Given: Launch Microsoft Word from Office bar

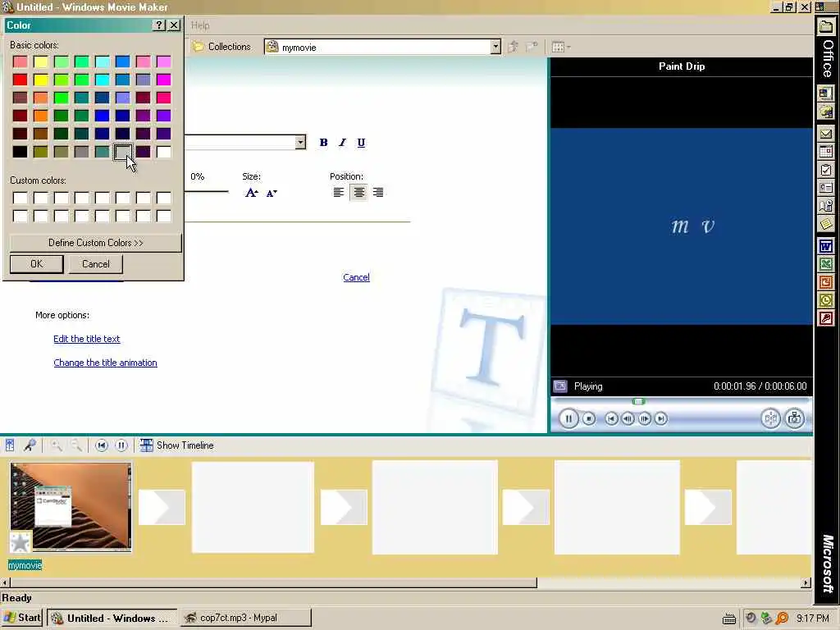Looking at the screenshot, I should (x=826, y=246).
